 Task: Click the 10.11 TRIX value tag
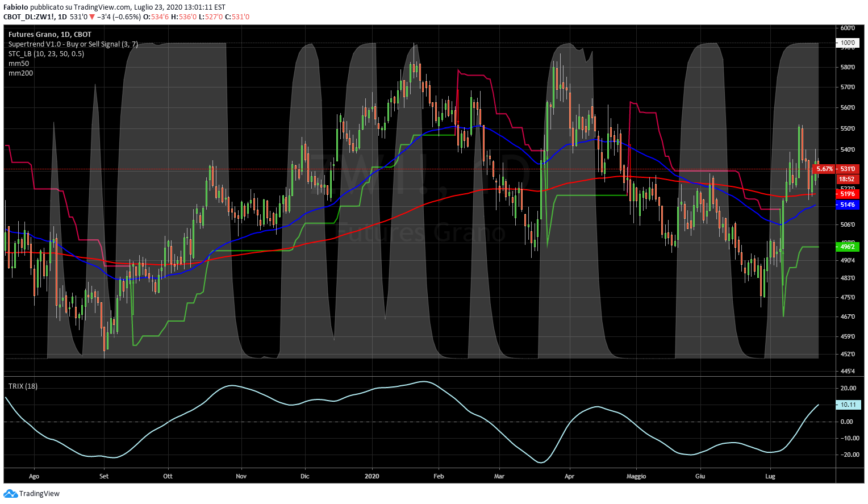pyautogui.click(x=849, y=405)
